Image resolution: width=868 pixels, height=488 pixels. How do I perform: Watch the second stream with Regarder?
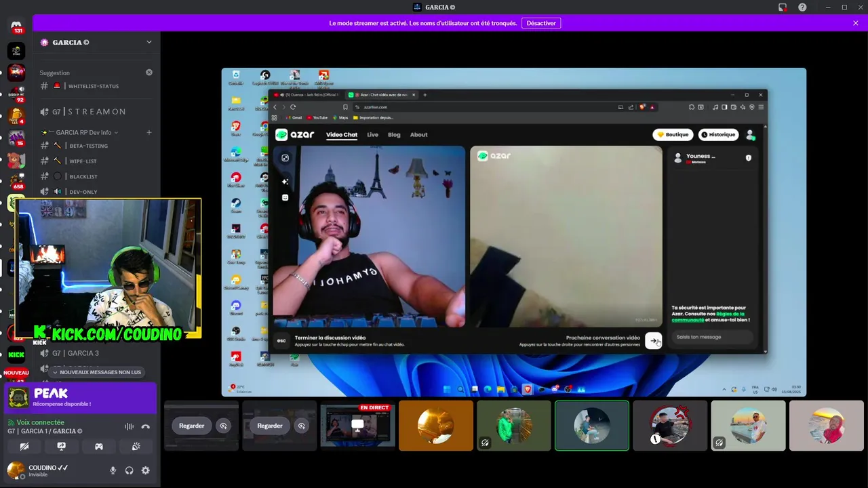[269, 426]
